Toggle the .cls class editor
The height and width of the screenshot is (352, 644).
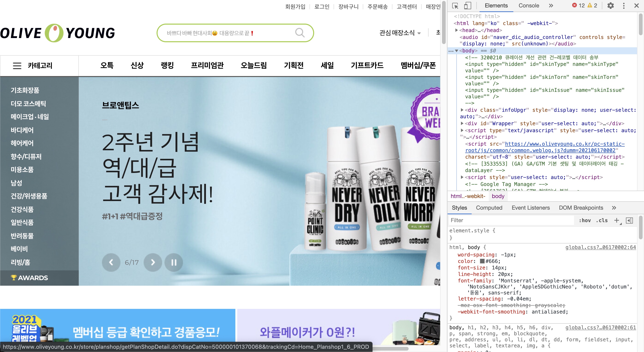pos(602,220)
